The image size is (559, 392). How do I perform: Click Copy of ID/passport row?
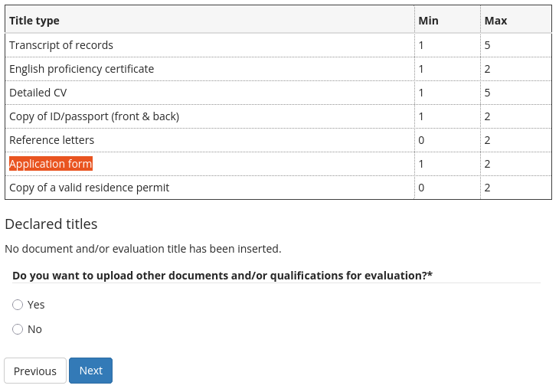tap(94, 116)
